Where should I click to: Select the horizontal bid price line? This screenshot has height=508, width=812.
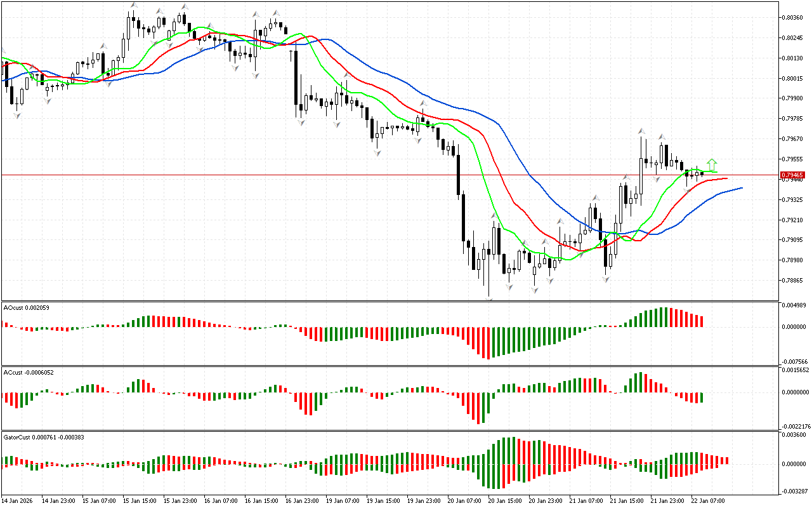pos(381,175)
